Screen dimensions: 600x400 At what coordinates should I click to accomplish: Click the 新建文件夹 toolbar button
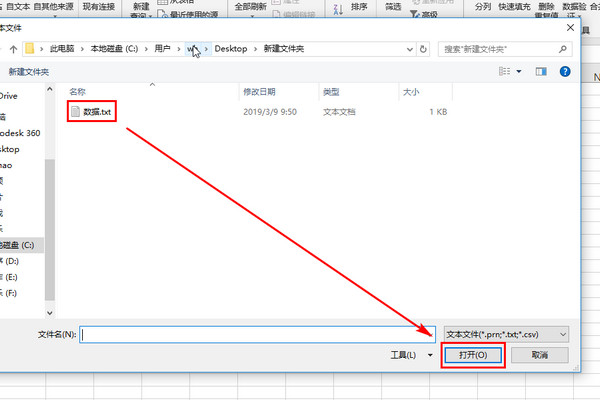pyautogui.click(x=29, y=72)
